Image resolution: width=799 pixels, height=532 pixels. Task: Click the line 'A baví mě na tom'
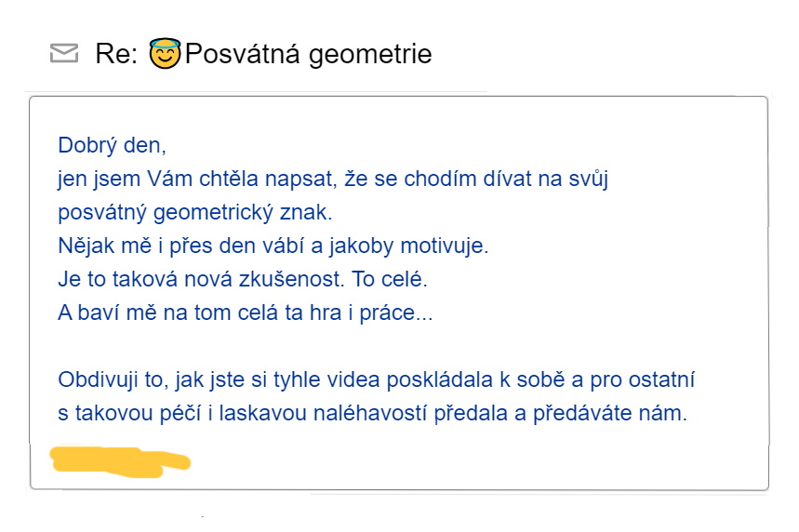[246, 313]
